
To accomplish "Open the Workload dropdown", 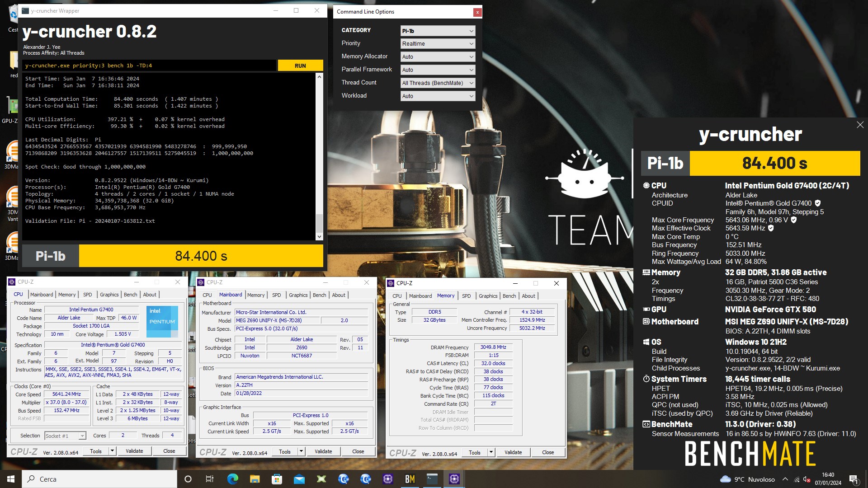I will click(438, 96).
